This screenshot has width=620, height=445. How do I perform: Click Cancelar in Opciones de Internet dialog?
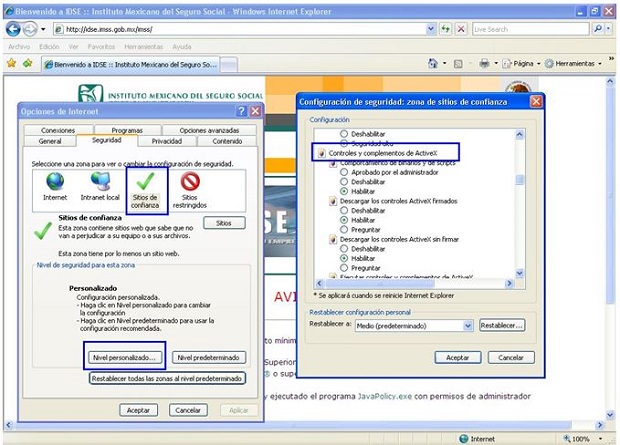coord(188,410)
